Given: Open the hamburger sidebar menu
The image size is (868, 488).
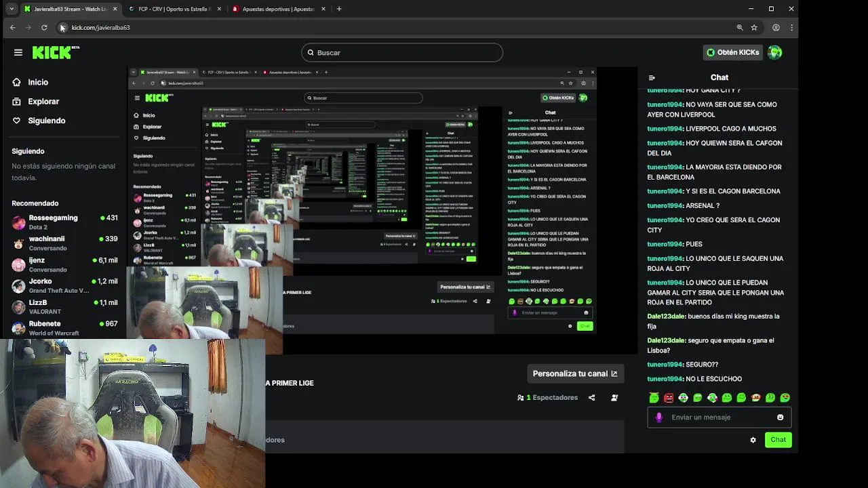Looking at the screenshot, I should [x=18, y=52].
